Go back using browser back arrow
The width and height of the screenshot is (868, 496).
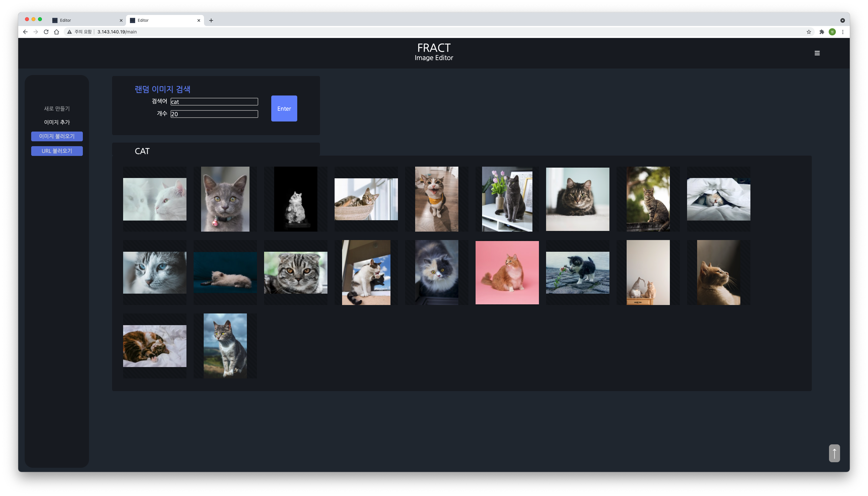(x=25, y=32)
